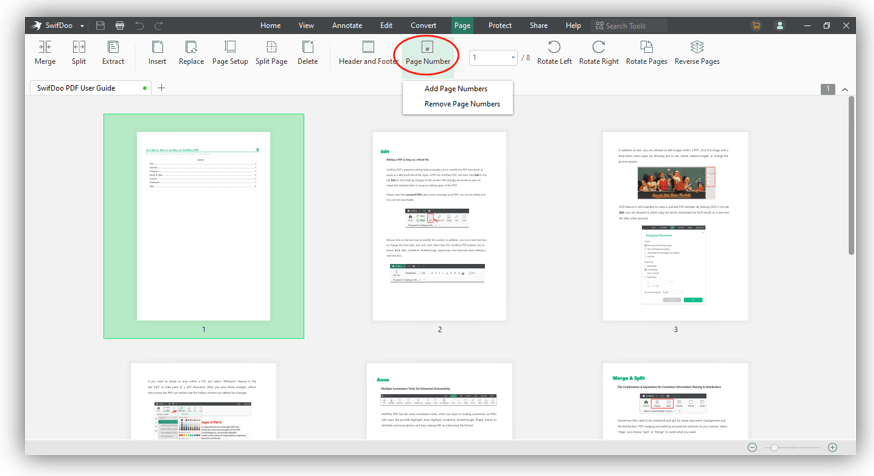The image size is (874, 476).
Task: Select the fourth page thumbnail with colorful image
Action: (203, 401)
